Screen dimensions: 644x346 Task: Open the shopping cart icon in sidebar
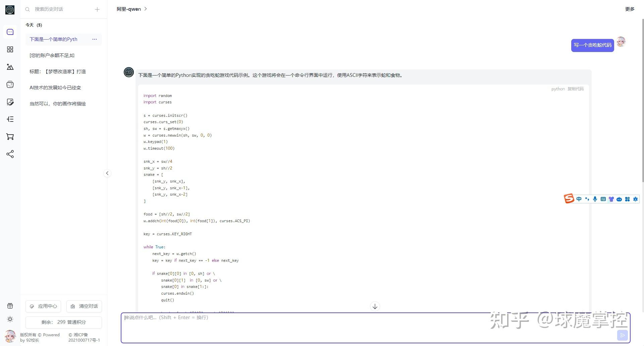coord(10,137)
